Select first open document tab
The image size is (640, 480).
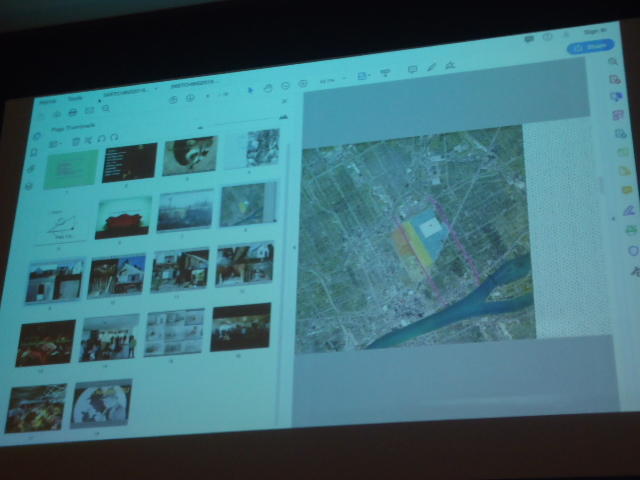127,93
